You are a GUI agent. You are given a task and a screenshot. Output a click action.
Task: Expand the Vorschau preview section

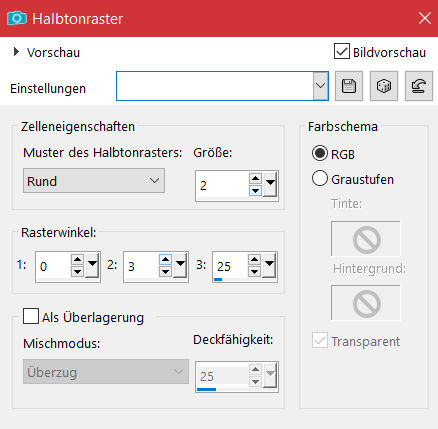(16, 52)
